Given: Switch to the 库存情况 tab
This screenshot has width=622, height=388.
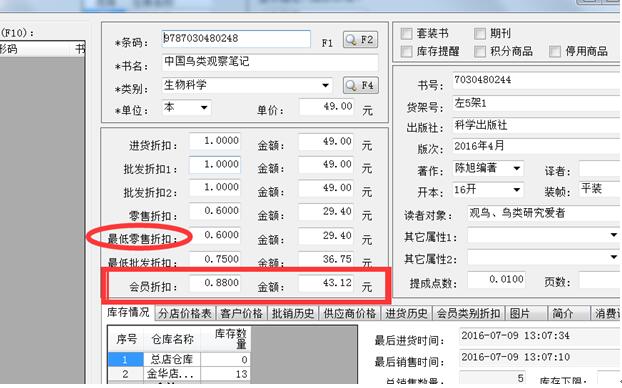Looking at the screenshot, I should coord(128,312).
